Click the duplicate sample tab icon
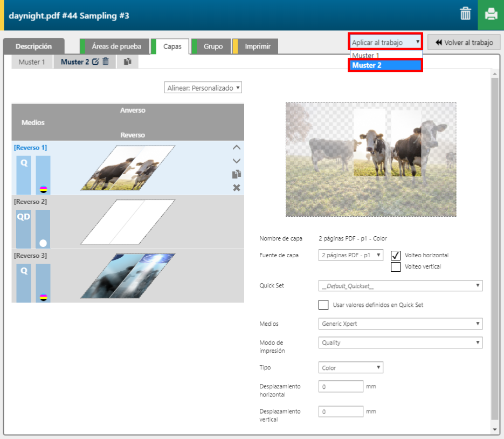This screenshot has height=439, width=504. pos(127,62)
